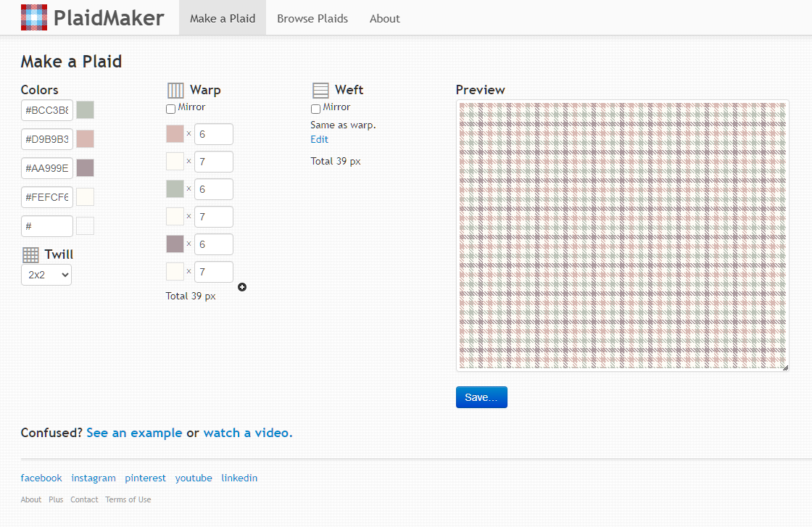
Task: Focus the #BCC3B8 color hex field
Action: click(47, 110)
